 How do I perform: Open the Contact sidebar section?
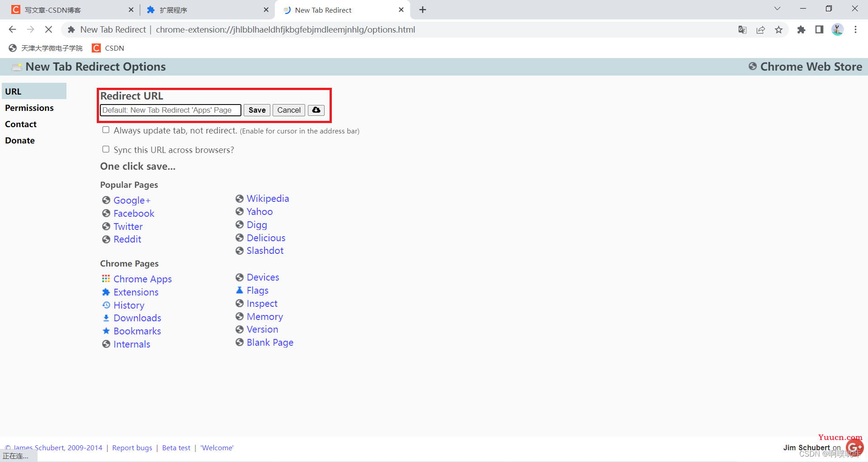pyautogui.click(x=21, y=124)
